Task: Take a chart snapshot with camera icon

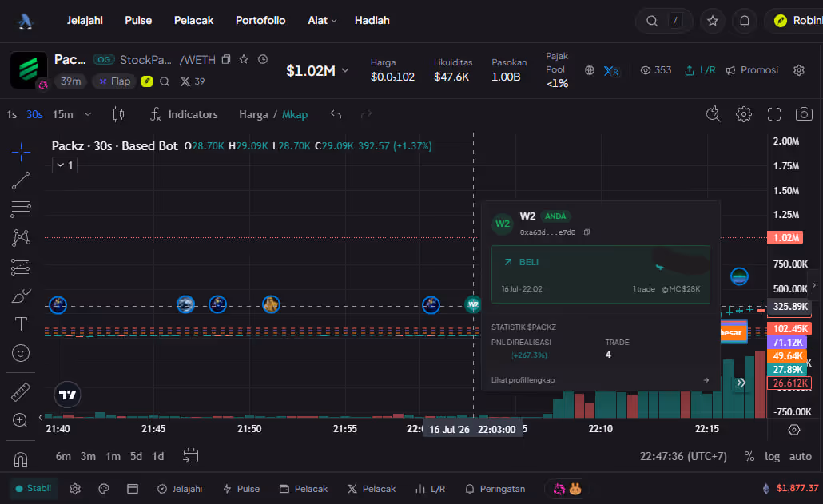Action: tap(804, 114)
